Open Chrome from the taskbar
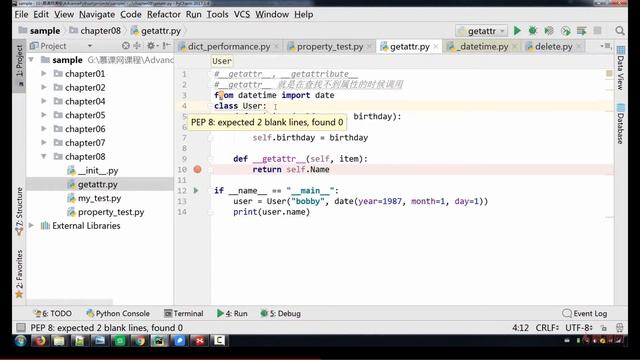The image size is (640, 360). [x=140, y=340]
